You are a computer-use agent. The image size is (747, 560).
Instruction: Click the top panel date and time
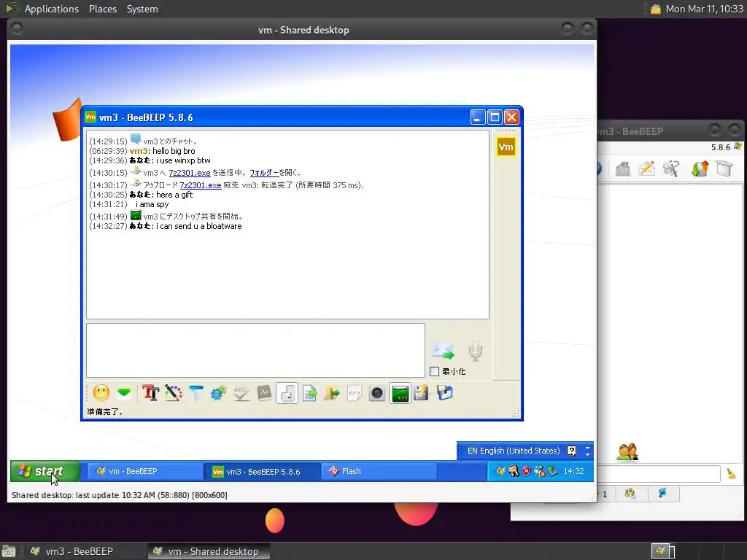[x=704, y=9]
